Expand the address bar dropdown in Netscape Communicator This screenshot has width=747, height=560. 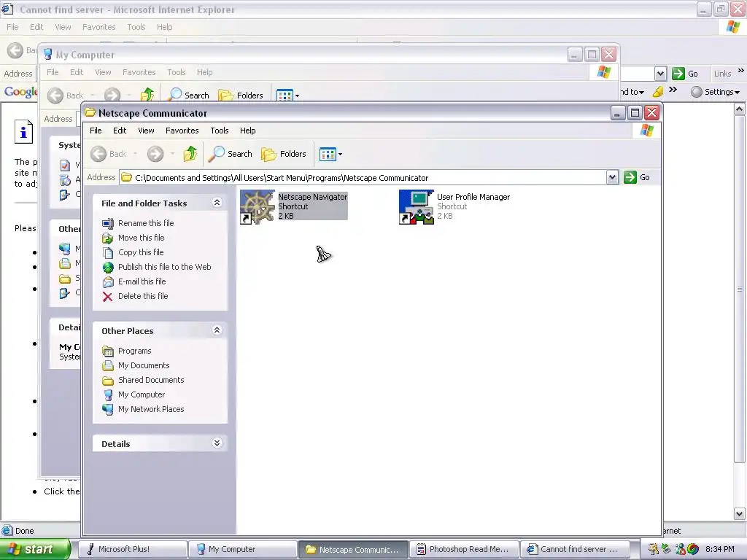[612, 178]
